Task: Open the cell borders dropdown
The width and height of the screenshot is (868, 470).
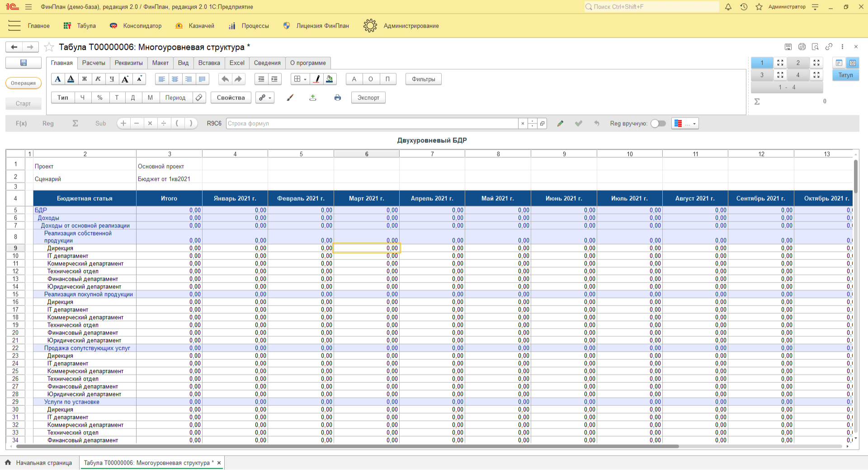Action: pyautogui.click(x=300, y=79)
